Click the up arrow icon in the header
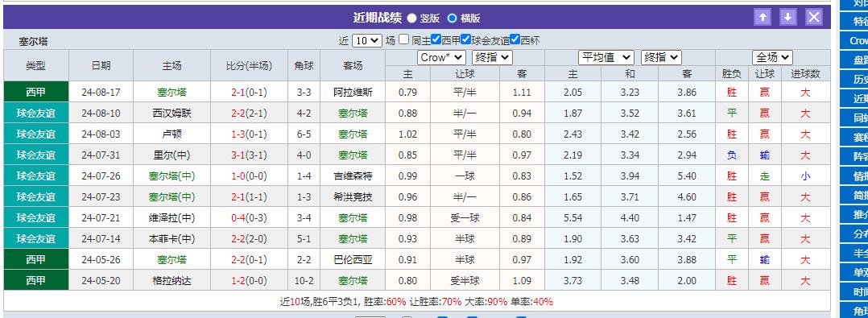Image resolution: width=868 pixels, height=318 pixels. coord(763,17)
